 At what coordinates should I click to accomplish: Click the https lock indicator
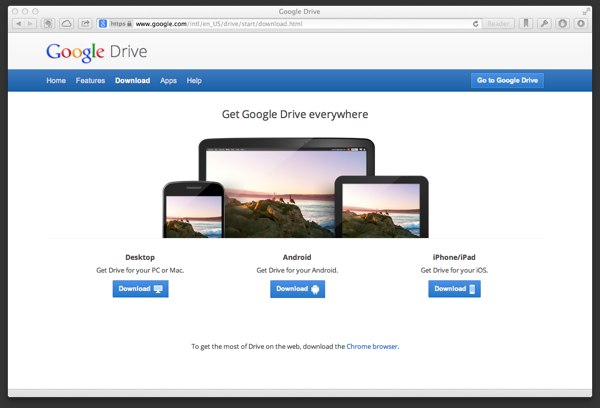[121, 24]
